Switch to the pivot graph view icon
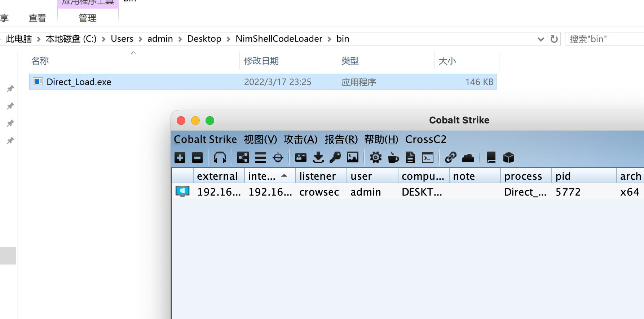Viewport: 644px width, 319px height. 243,158
